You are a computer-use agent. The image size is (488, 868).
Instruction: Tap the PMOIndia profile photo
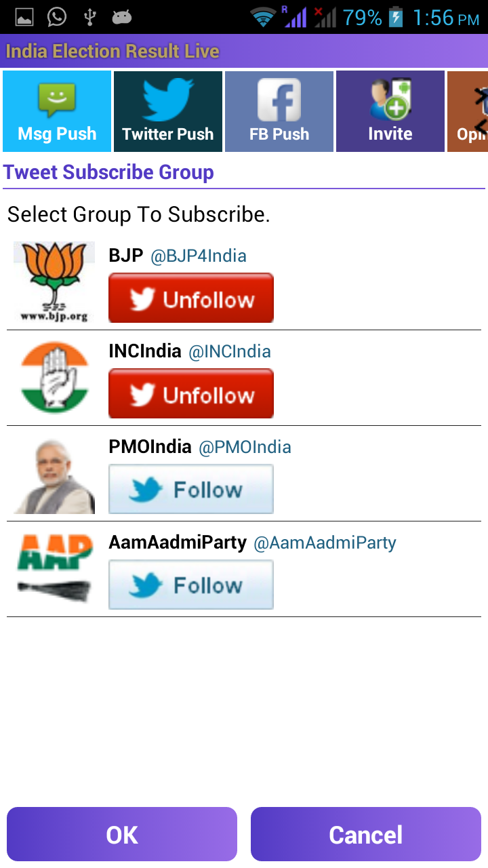tap(54, 474)
